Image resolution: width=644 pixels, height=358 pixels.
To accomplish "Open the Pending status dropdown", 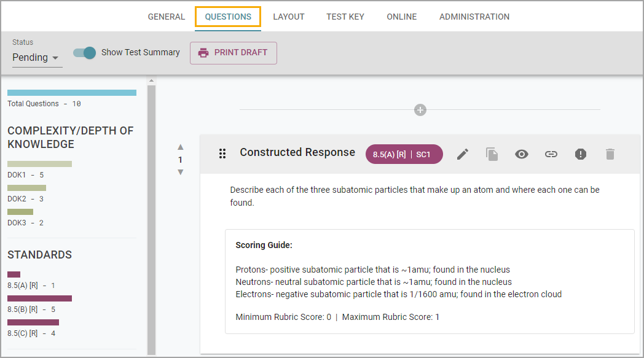I will tap(36, 58).
